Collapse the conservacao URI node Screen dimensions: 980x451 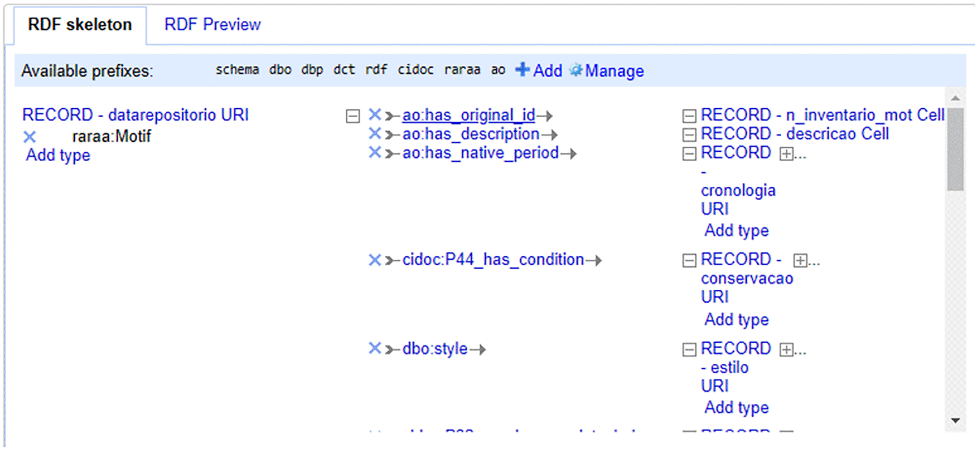click(x=689, y=260)
